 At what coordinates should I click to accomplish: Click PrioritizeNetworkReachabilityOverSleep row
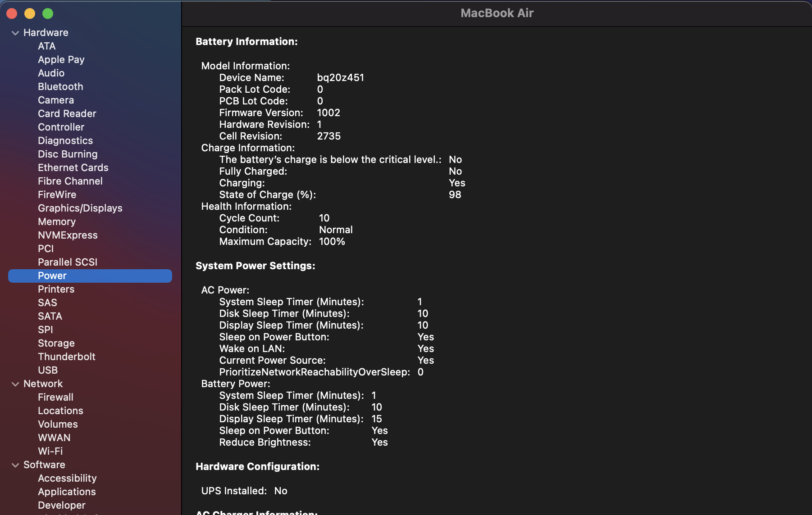[321, 372]
